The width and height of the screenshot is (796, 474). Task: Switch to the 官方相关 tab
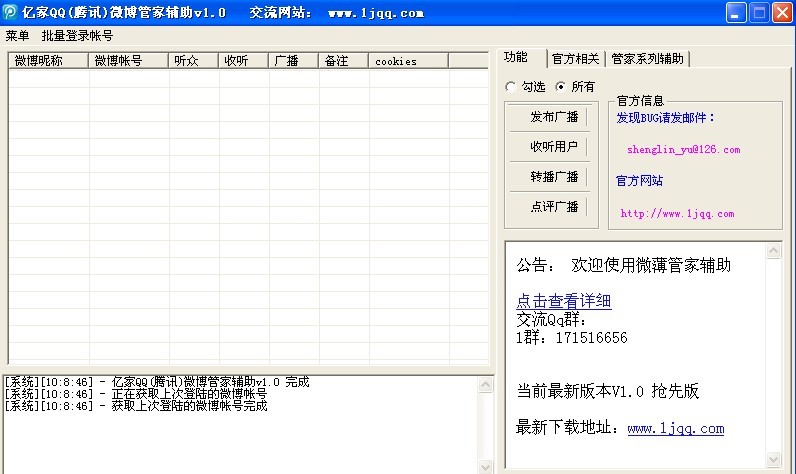[576, 59]
